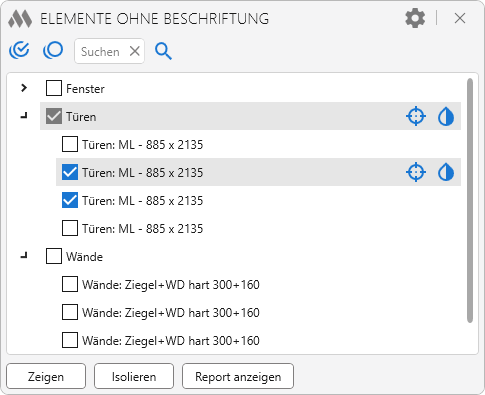485x395 pixels.
Task: Click the uncheck-all circle icon
Action: coord(53,51)
